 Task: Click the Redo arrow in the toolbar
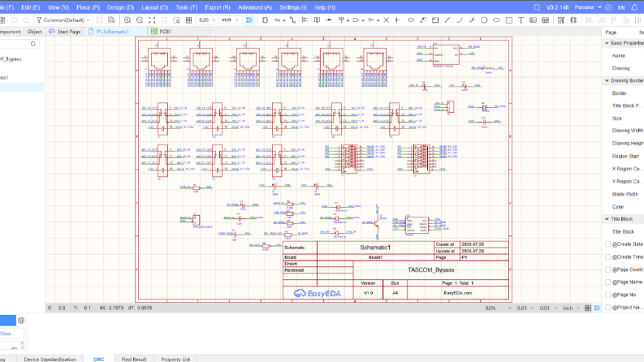click(x=26, y=20)
